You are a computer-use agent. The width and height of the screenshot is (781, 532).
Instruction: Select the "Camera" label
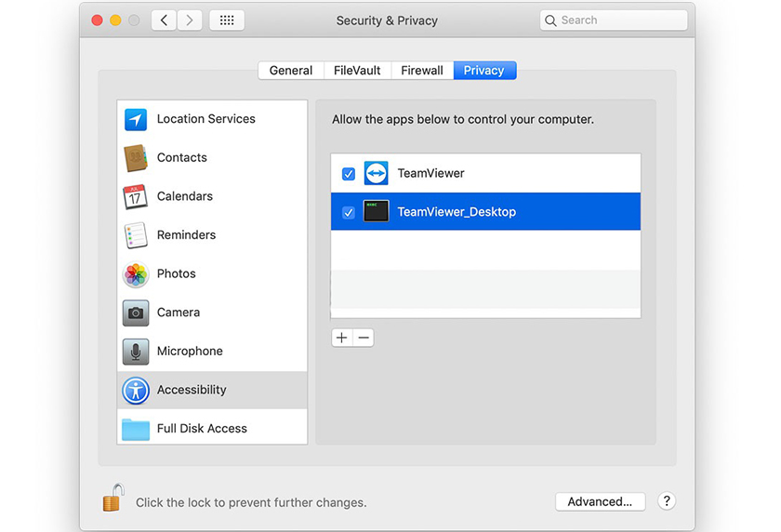(x=179, y=313)
